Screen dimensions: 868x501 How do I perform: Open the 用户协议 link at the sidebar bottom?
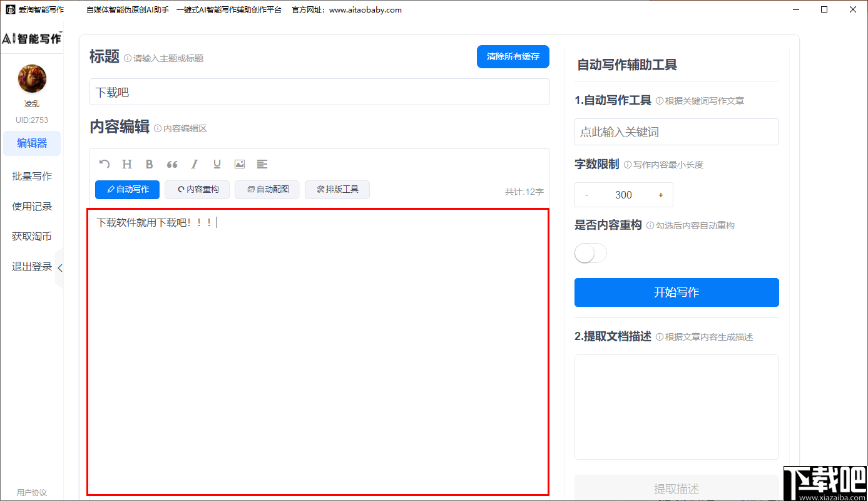32,492
